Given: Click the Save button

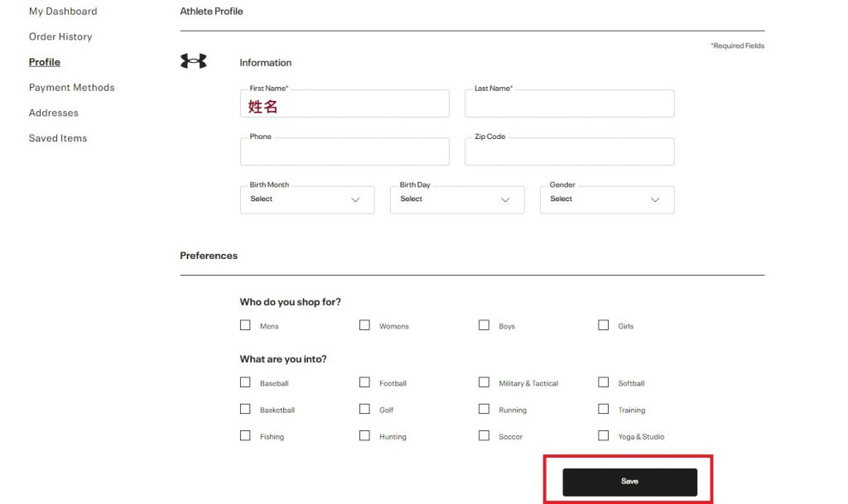Looking at the screenshot, I should [x=629, y=482].
